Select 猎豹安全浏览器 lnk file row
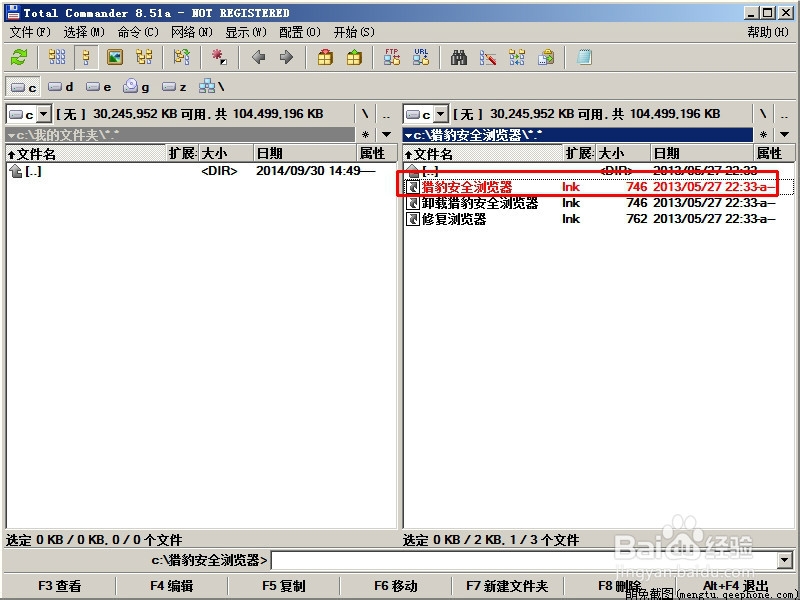Screen dimensions: 800x600 [x=598, y=187]
